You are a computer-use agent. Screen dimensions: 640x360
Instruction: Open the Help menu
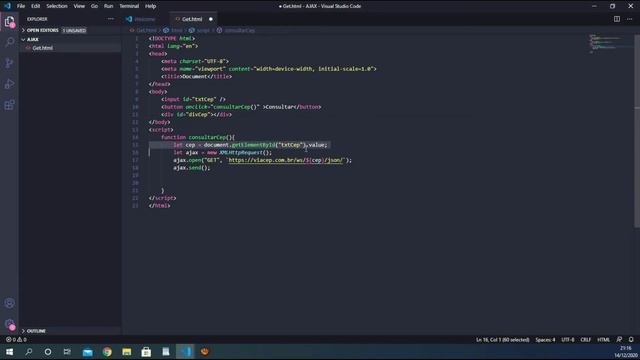pos(151,6)
